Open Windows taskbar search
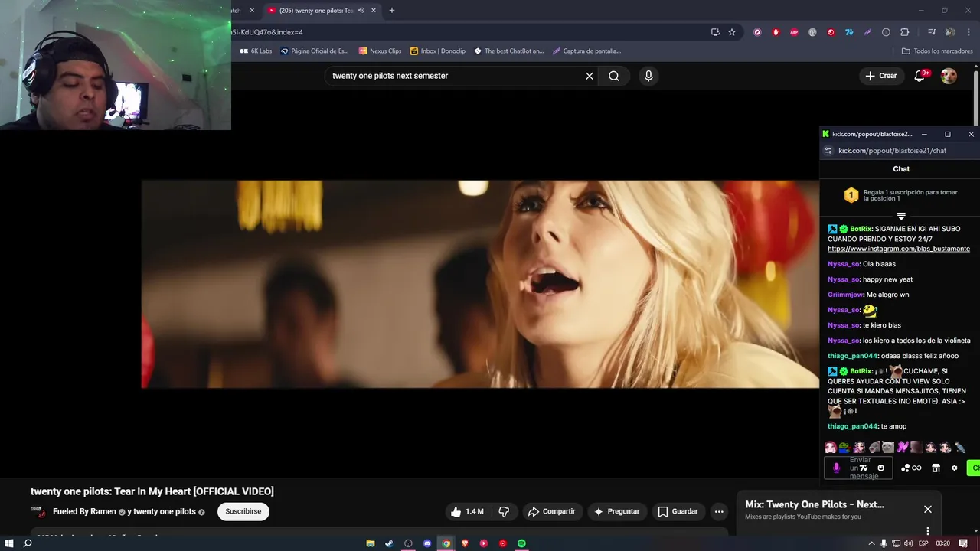 click(28, 543)
